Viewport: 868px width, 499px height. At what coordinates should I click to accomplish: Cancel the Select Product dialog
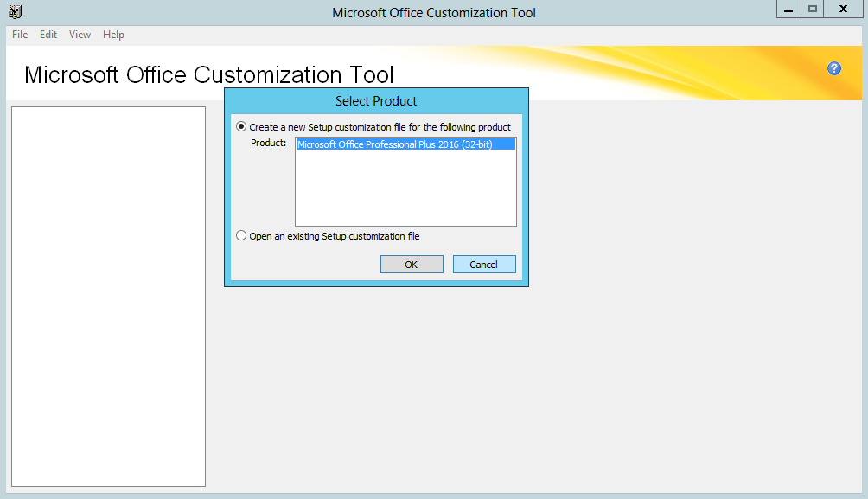[x=484, y=264]
